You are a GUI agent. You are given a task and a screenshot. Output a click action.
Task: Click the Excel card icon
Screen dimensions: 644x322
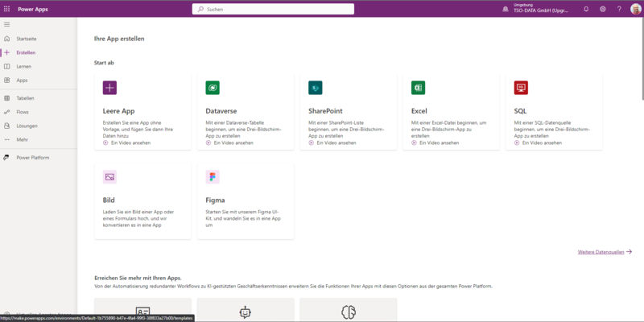coord(418,88)
